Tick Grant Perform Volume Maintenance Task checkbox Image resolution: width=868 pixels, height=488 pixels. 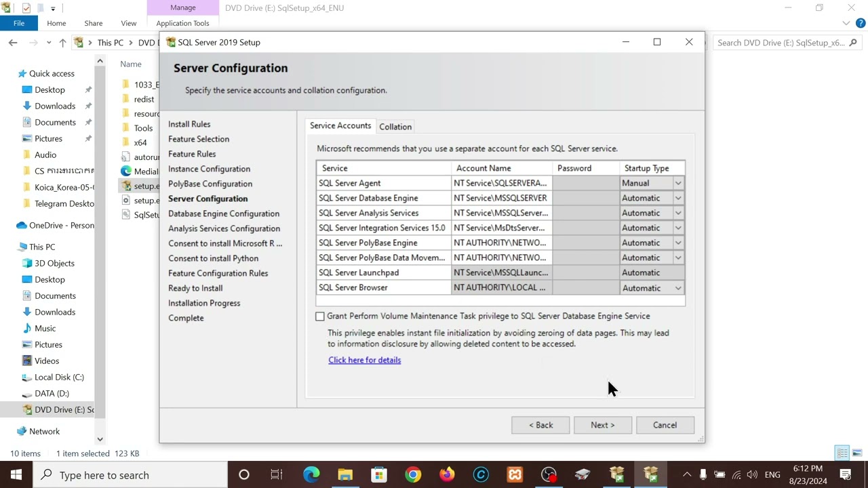(320, 317)
